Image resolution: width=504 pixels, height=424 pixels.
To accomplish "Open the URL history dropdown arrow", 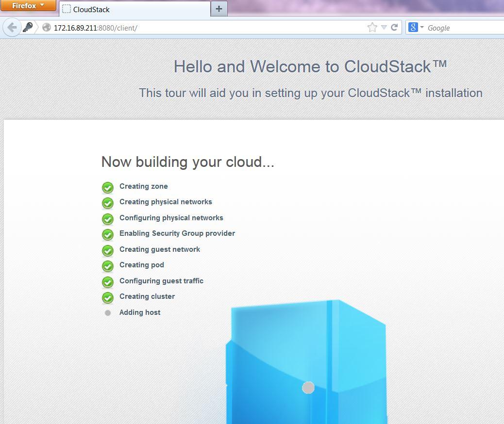I will (x=384, y=28).
